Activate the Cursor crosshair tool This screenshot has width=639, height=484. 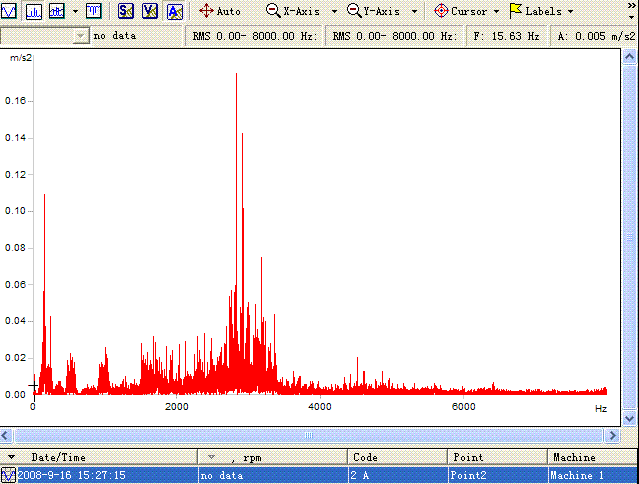[461, 11]
